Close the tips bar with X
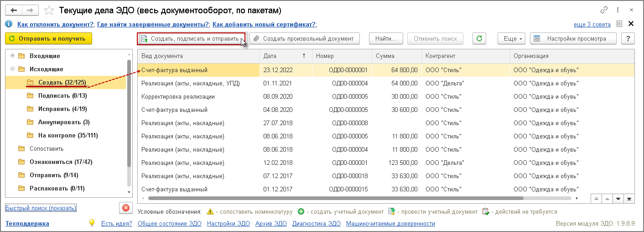This screenshot has width=644, height=232. [631, 24]
